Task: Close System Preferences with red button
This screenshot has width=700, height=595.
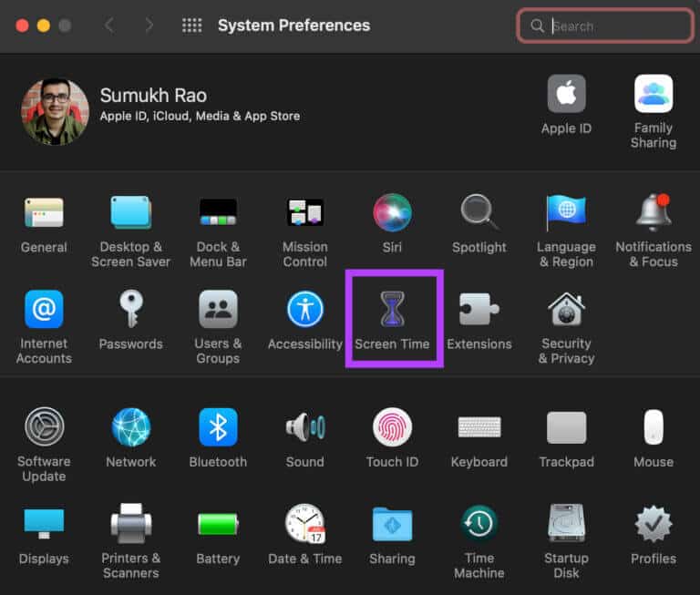Action: point(22,26)
